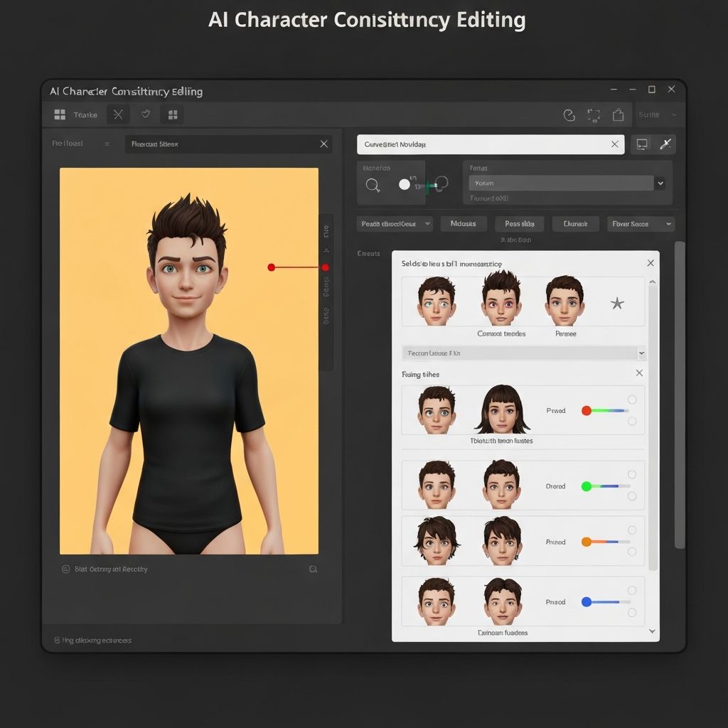
Task: Click the heart approval icon in the toolbar
Action: click(144, 114)
